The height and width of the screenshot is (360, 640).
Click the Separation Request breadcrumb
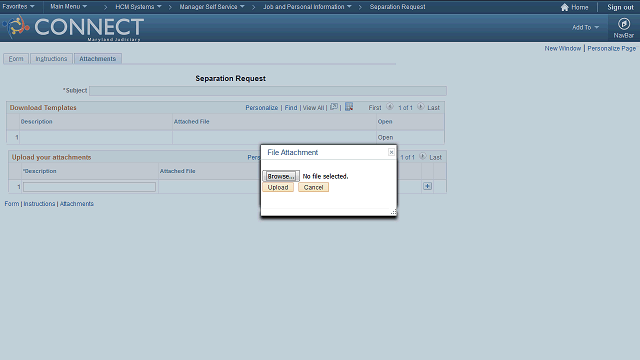pyautogui.click(x=397, y=7)
